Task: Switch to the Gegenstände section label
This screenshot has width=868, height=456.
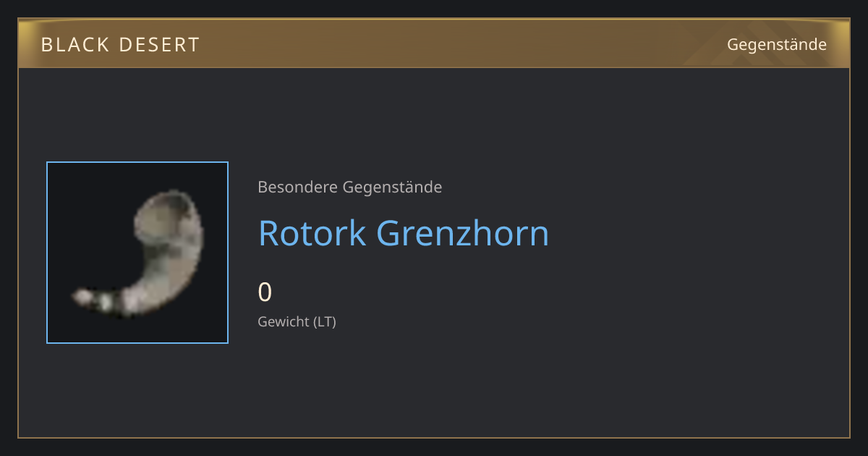Action: point(777,44)
